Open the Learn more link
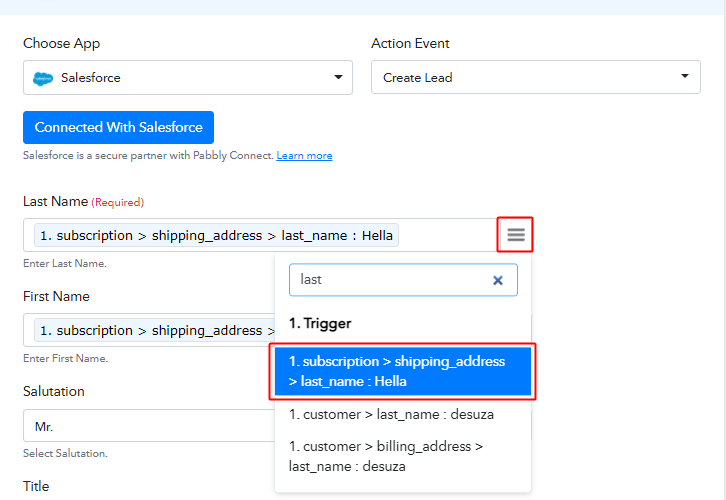The width and height of the screenshot is (726, 500). point(304,156)
